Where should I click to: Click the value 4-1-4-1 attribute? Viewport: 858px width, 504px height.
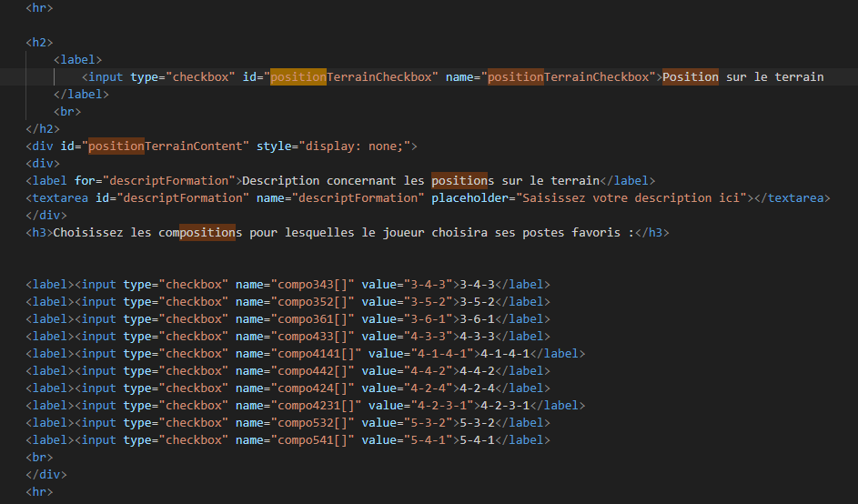[x=418, y=354]
